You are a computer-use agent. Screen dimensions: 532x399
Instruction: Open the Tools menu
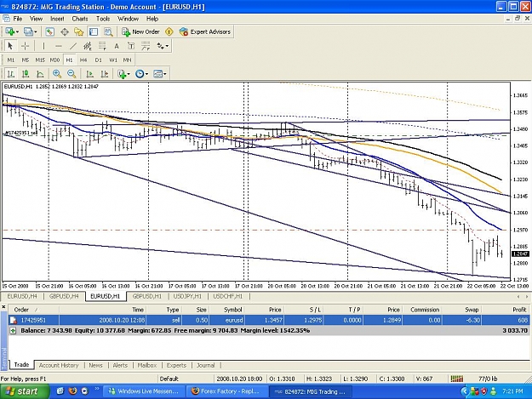tap(103, 19)
